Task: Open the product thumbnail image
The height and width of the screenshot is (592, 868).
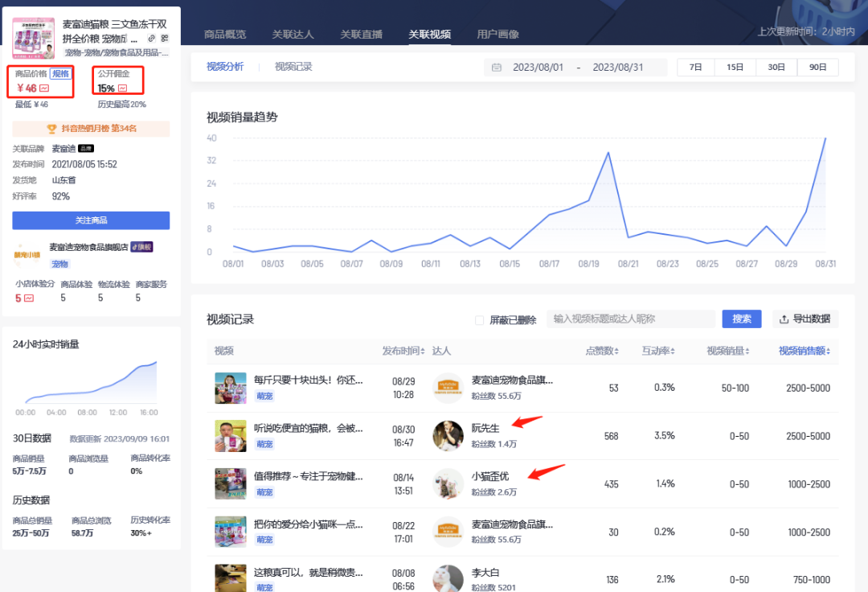Action: (x=34, y=39)
